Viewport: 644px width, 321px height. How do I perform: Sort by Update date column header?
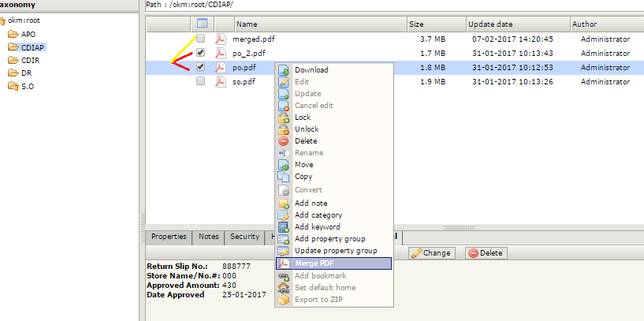(x=490, y=24)
